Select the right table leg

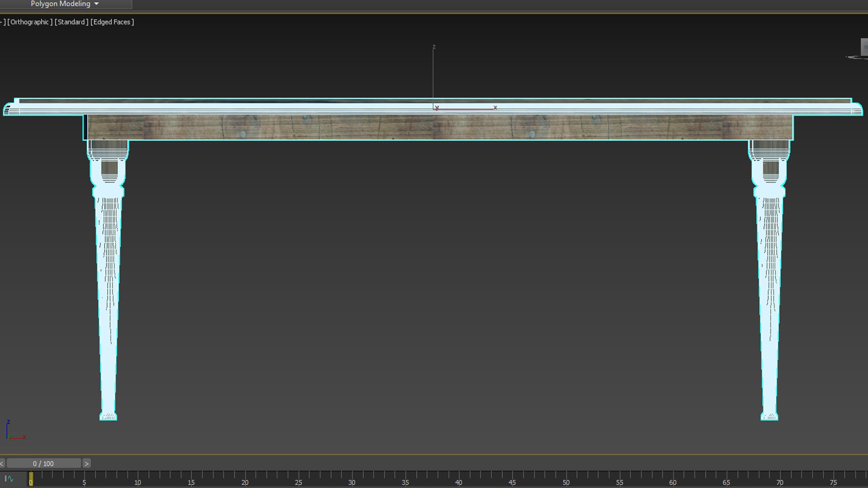pyautogui.click(x=769, y=280)
